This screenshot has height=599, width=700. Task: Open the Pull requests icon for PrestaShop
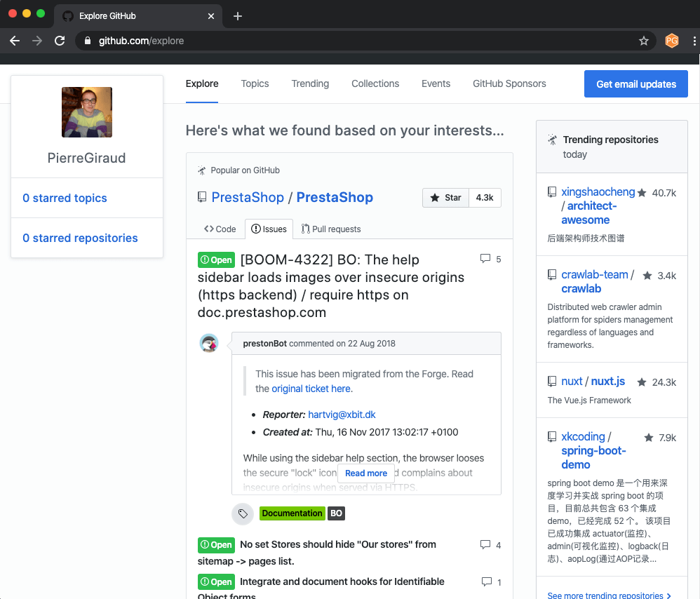pyautogui.click(x=307, y=229)
